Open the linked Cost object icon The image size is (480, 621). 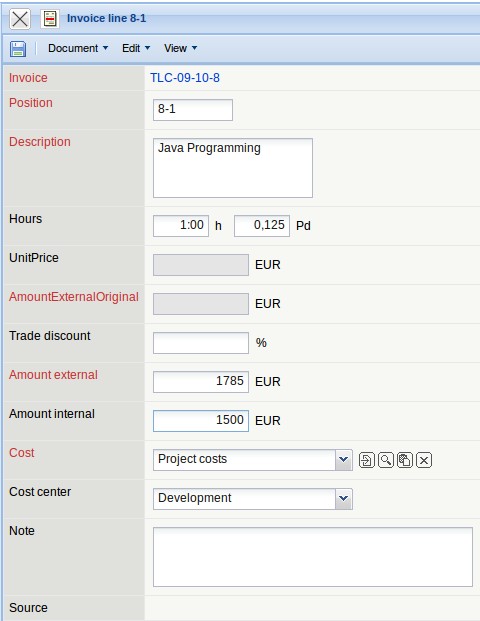tap(366, 460)
